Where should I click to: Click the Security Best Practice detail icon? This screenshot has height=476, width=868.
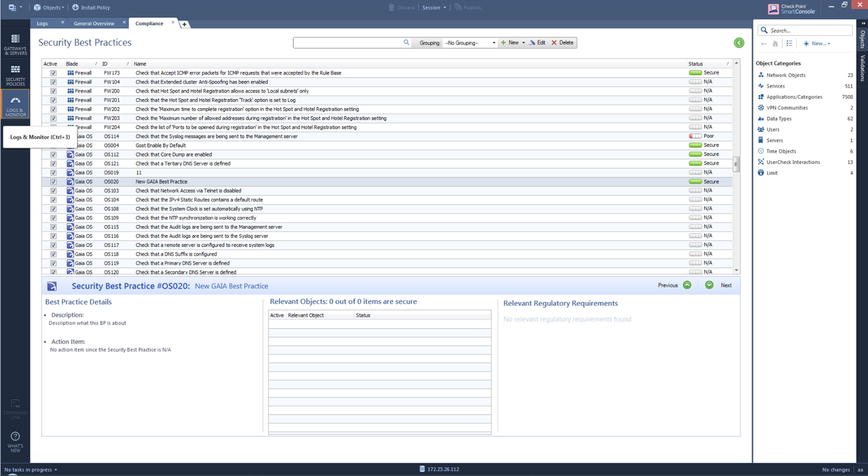pos(52,286)
